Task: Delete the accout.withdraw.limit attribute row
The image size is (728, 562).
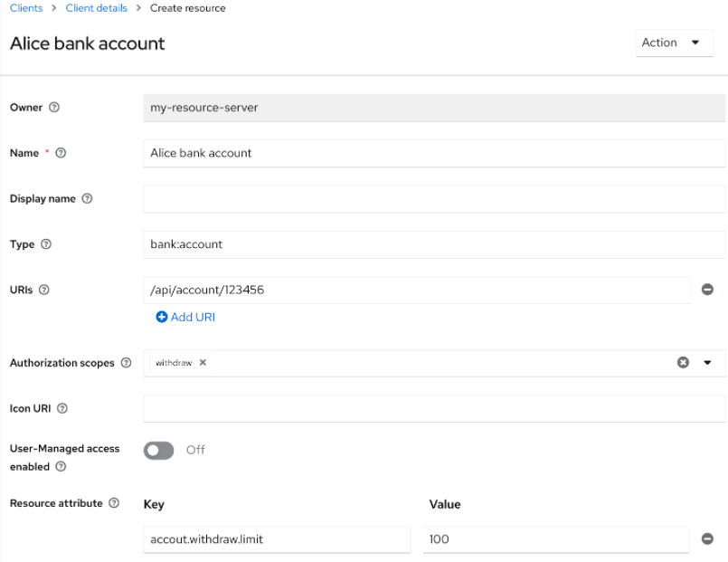Action: [708, 538]
